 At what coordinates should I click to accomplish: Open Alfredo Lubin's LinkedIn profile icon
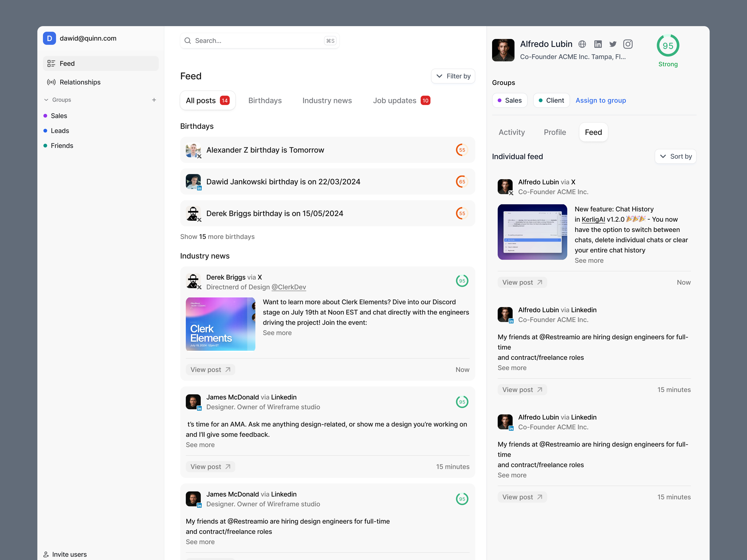[598, 44]
